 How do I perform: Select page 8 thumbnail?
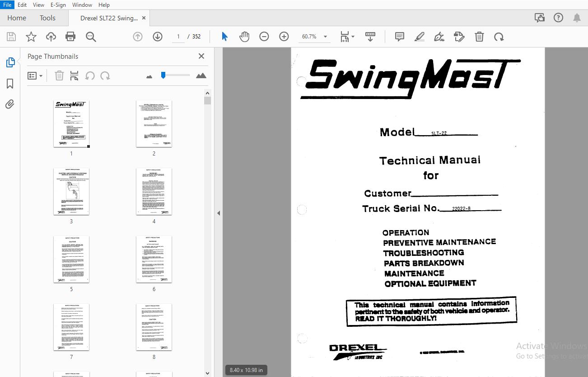[154, 327]
